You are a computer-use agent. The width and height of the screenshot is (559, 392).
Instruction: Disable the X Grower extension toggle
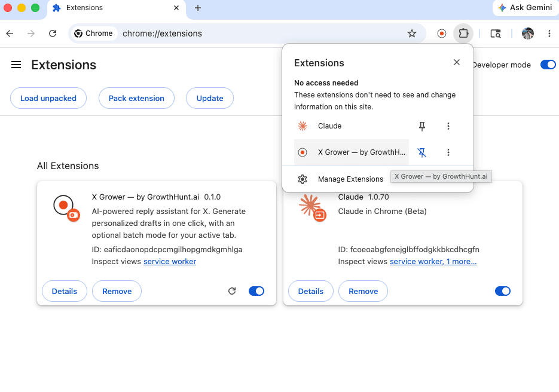256,291
